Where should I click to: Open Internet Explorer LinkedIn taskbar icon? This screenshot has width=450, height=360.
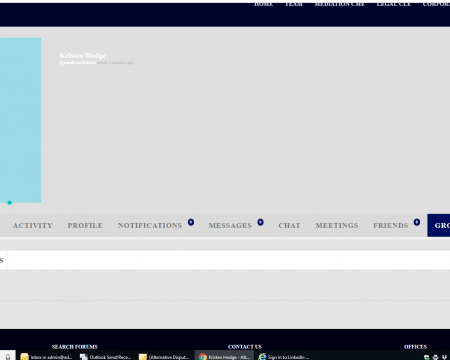coord(284,357)
